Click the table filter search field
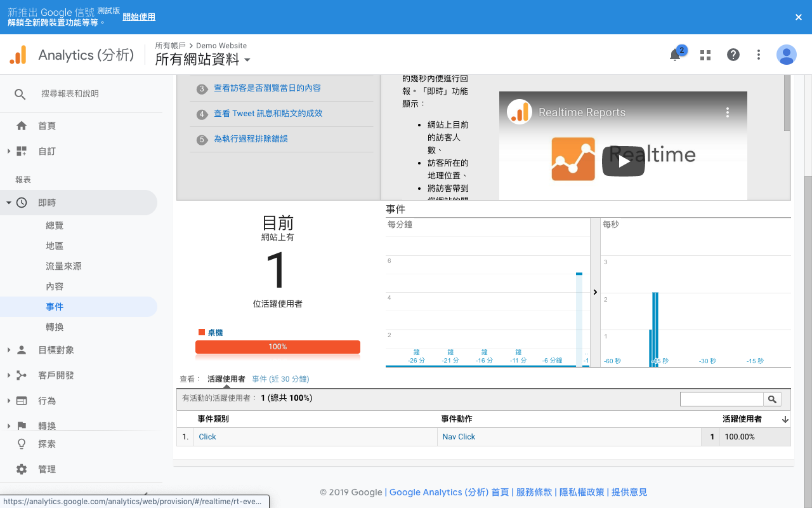The height and width of the screenshot is (508, 812). tap(722, 399)
